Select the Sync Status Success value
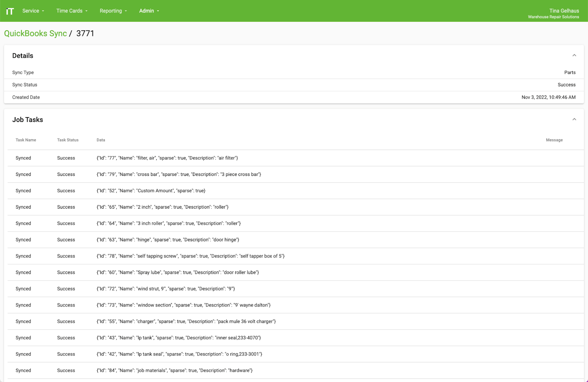Image resolution: width=588 pixels, height=382 pixels. (567, 85)
